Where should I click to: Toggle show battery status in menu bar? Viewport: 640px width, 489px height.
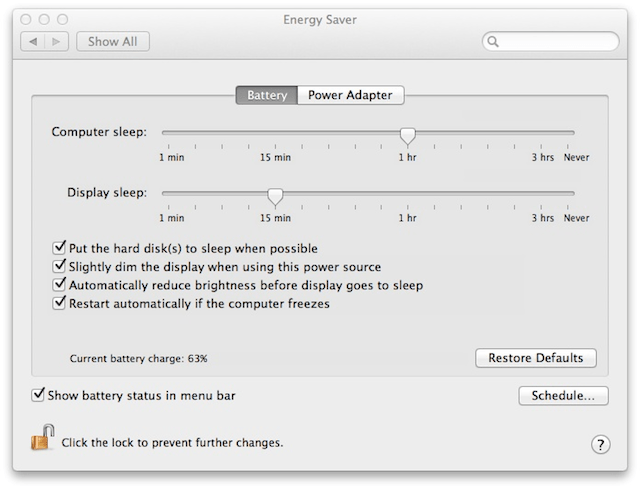coord(39,395)
